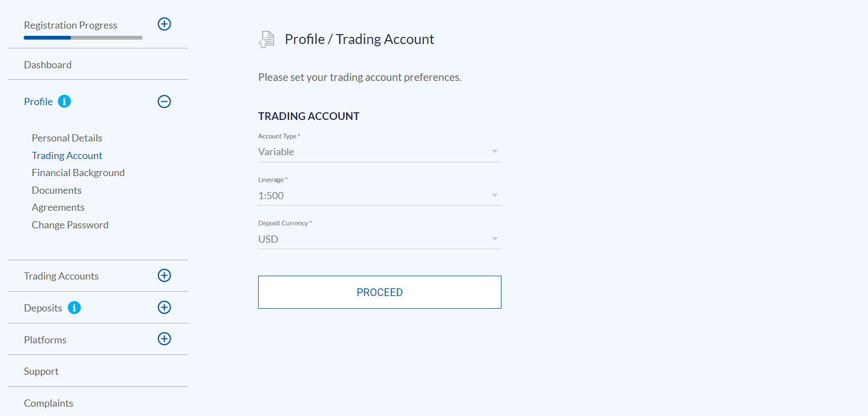Go to Dashboard in the sidebar
868x416 pixels.
pyautogui.click(x=48, y=65)
